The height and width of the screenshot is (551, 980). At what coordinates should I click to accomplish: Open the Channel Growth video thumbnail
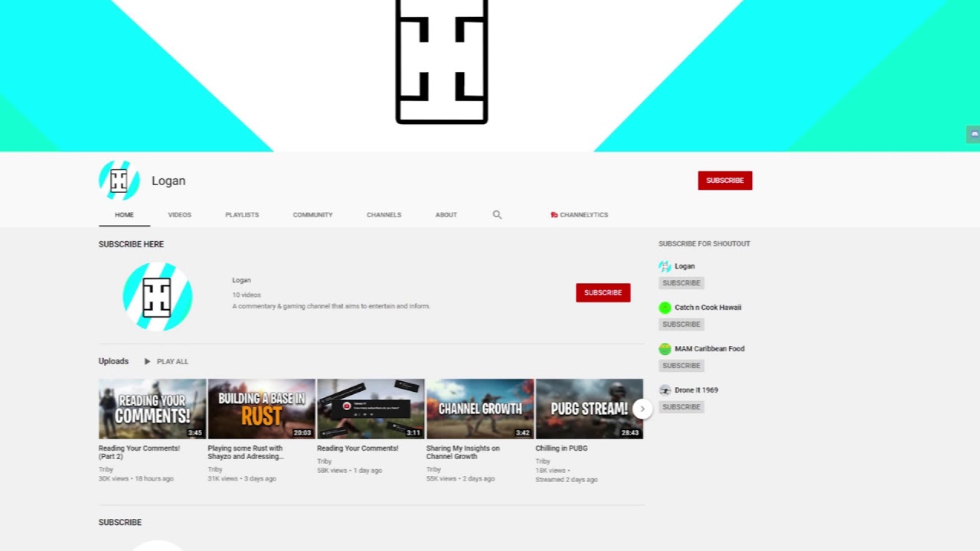click(480, 409)
